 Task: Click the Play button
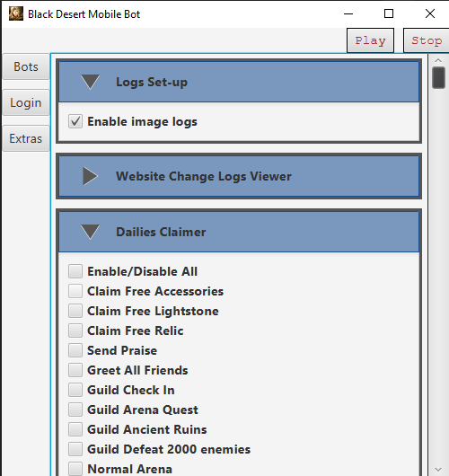tap(370, 40)
